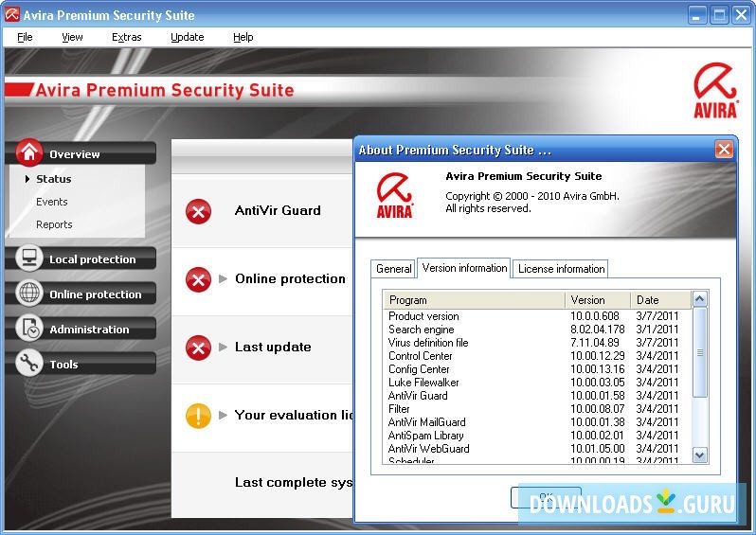Click version value 10.0.0.608
This screenshot has height=535, width=756.
[595, 316]
